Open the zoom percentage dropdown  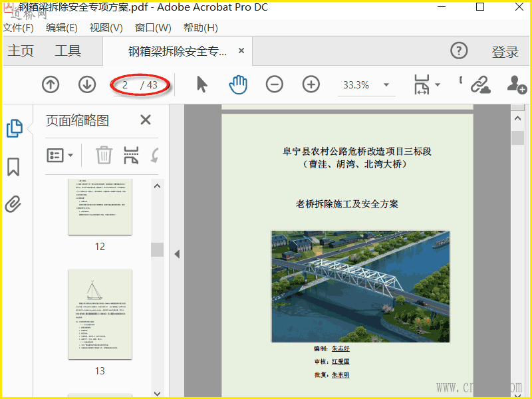point(386,85)
